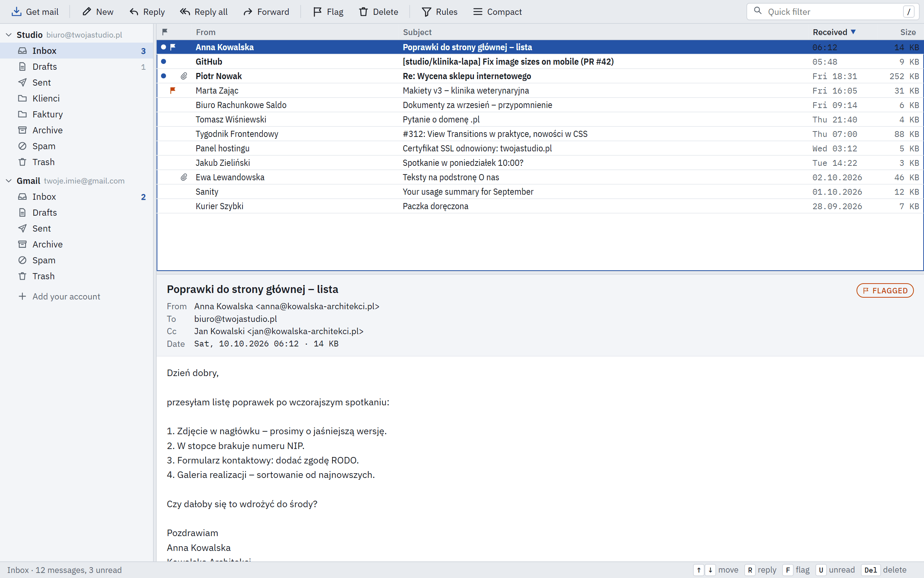
Task: Open the Gmail Inbox folder
Action: [77, 197]
